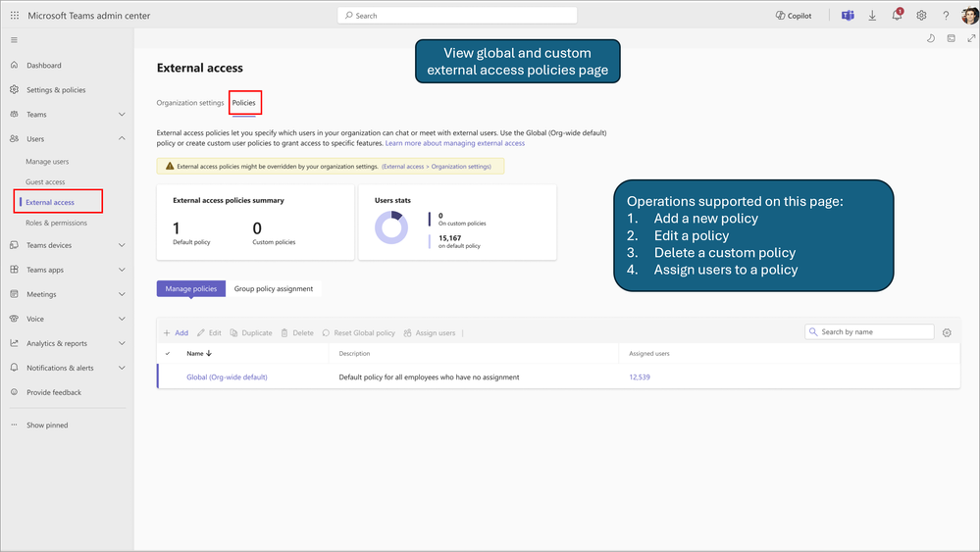
Task: Click the layout panel icon near top right
Action: tap(952, 38)
